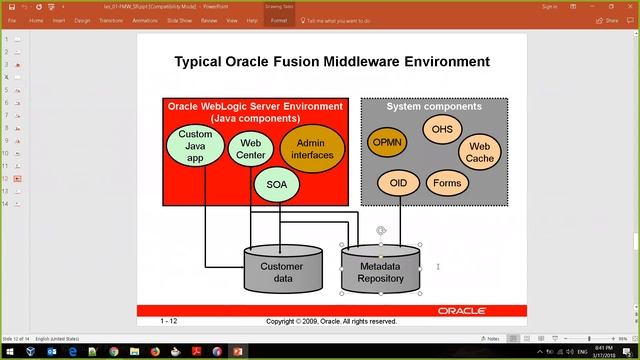
Task: Switch to the Insert ribbon tab
Action: (x=59, y=20)
